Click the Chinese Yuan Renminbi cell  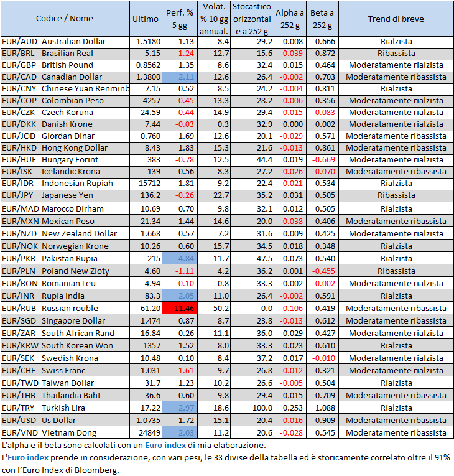coord(85,89)
